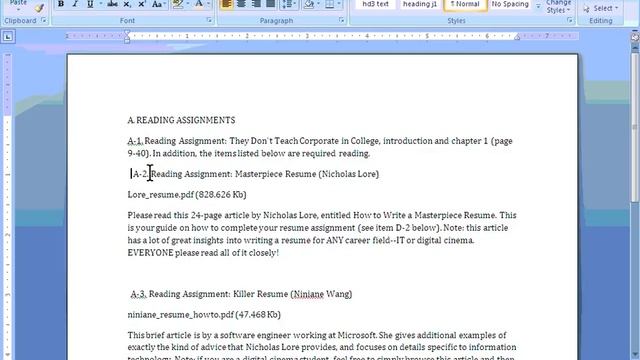Click 'How to Write a Masterpiece Resume' text

pos(424,215)
